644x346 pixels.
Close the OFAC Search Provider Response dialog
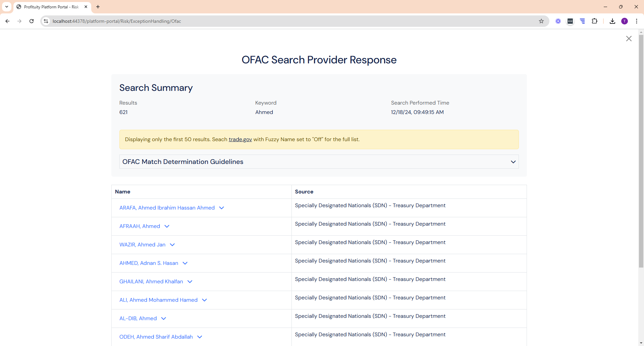pos(629,39)
